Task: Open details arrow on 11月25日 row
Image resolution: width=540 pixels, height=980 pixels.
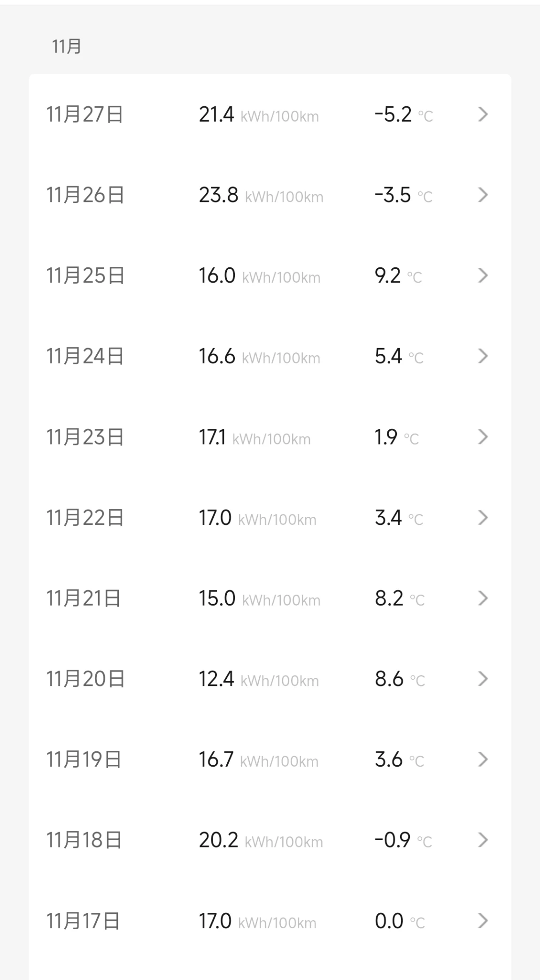Action: click(x=483, y=275)
